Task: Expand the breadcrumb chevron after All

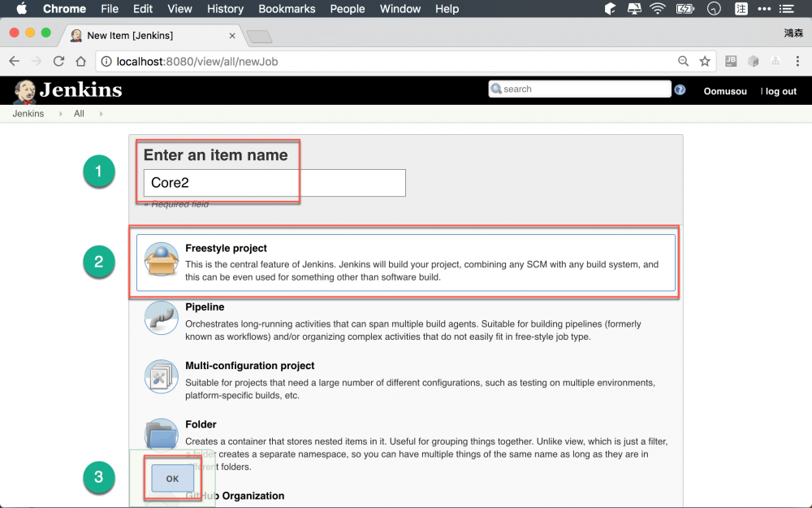Action: pyautogui.click(x=100, y=114)
